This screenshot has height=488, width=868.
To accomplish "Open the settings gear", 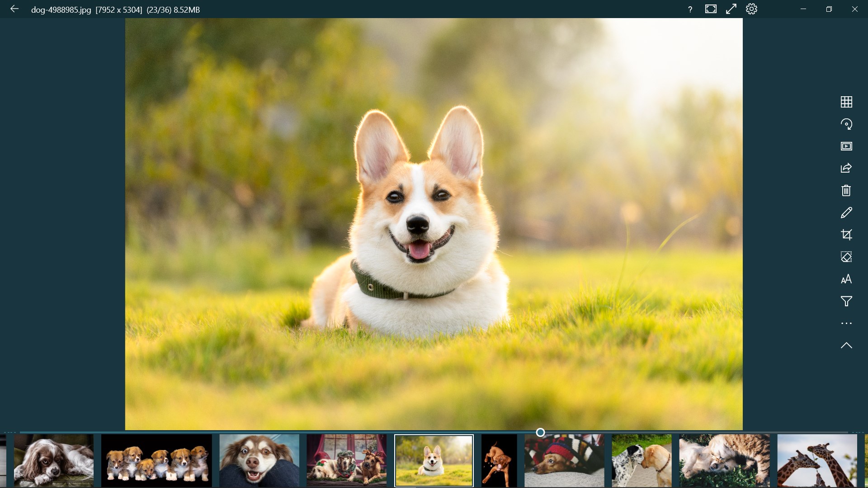I will click(752, 9).
